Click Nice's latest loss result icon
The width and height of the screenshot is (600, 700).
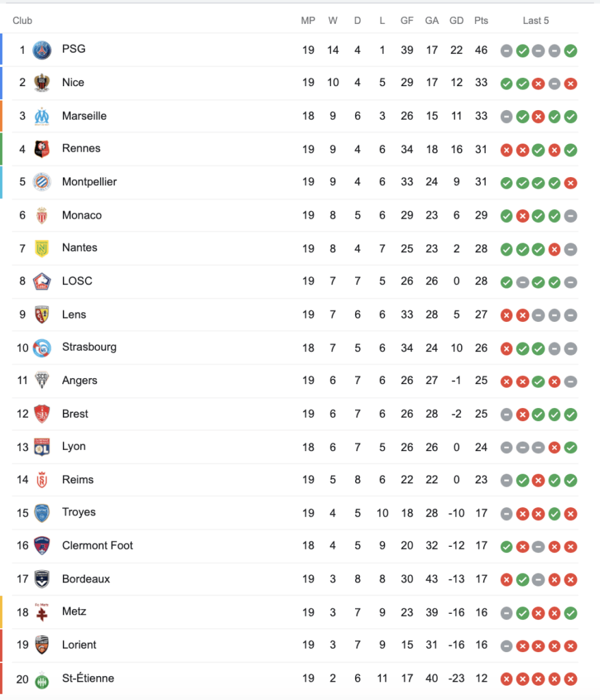(x=571, y=83)
